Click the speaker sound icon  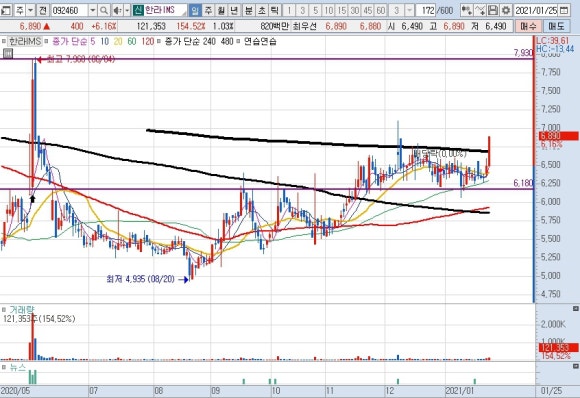click(x=117, y=10)
